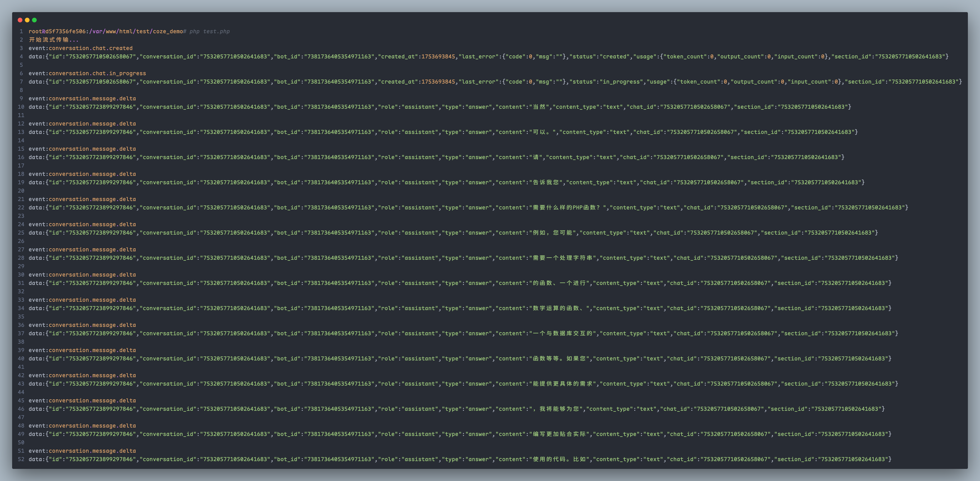Click line number 52 in gutter
980x481 pixels.
[x=21, y=459]
